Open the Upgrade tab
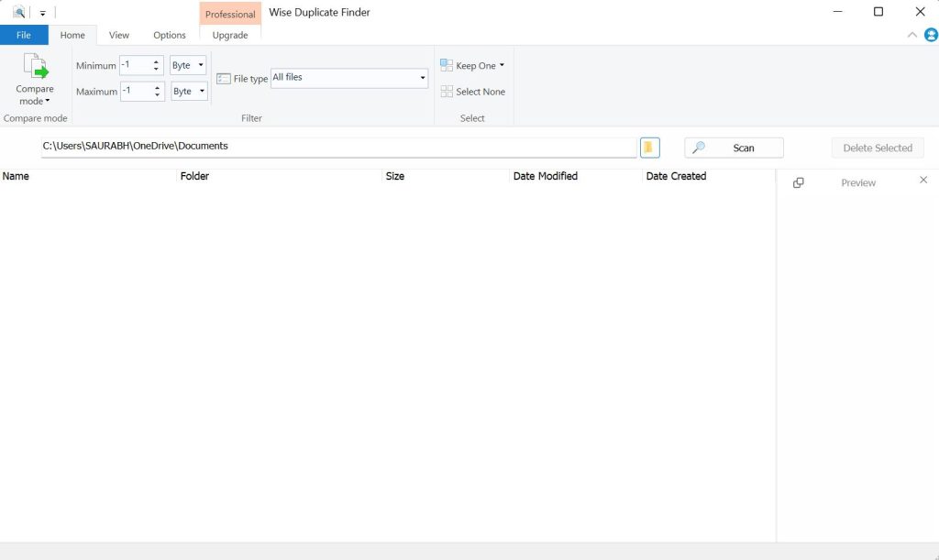The height and width of the screenshot is (560, 939). (x=230, y=36)
